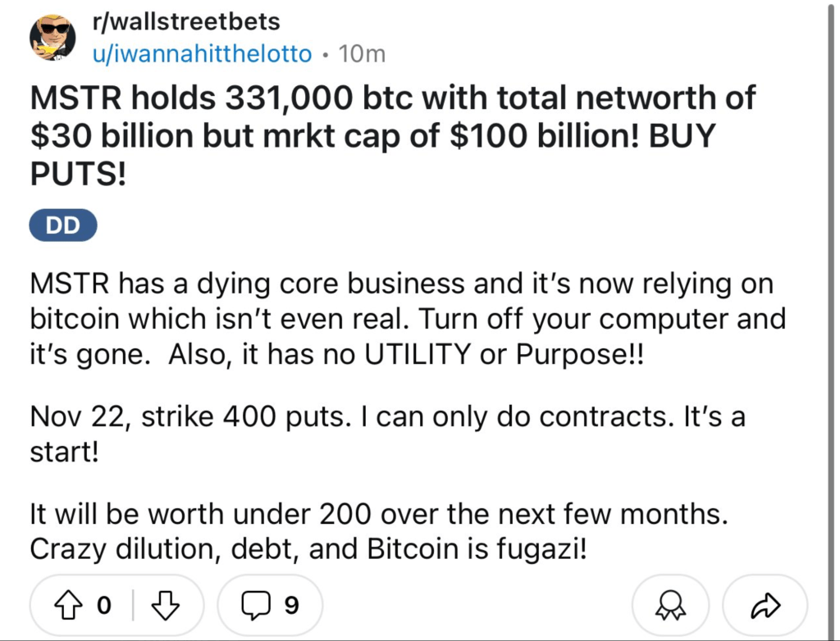
Task: Share the post using the arrow icon
Action: 764,606
